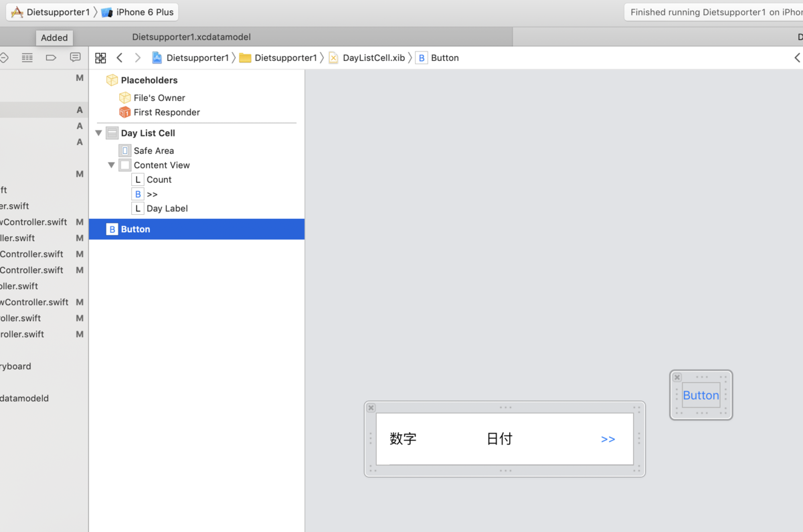Go forward with the right navigation arrow
Viewport: 803px width, 532px height.
tap(138, 58)
